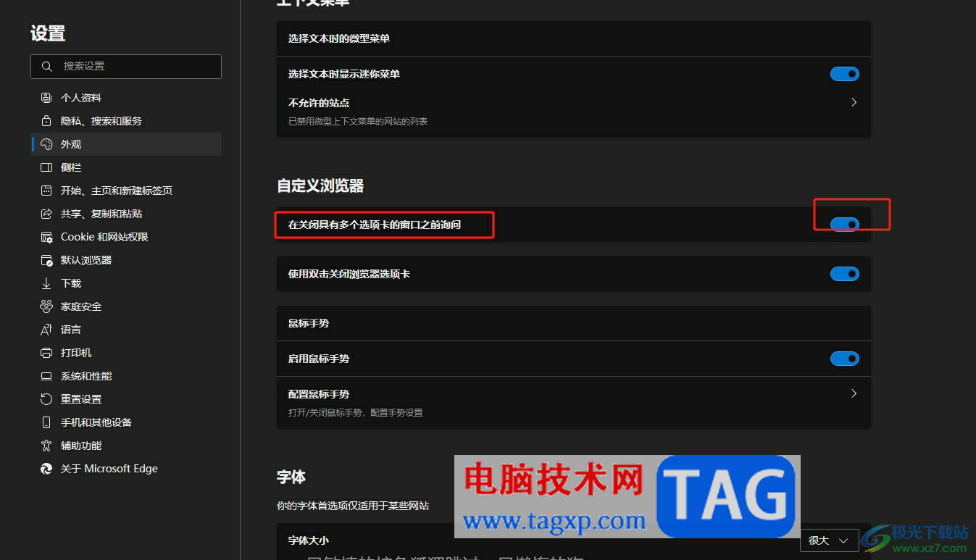Open the 重置设置 page
Screen dimensions: 976x560
coord(80,398)
